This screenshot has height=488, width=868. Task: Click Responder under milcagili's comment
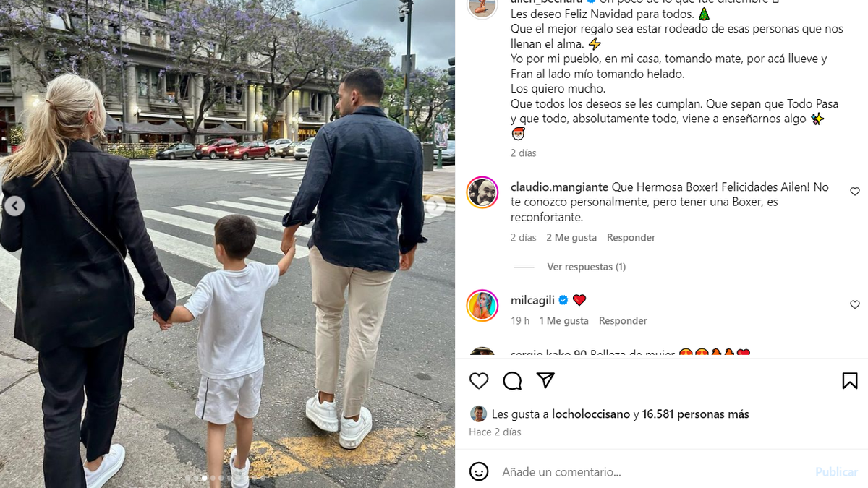(x=623, y=320)
